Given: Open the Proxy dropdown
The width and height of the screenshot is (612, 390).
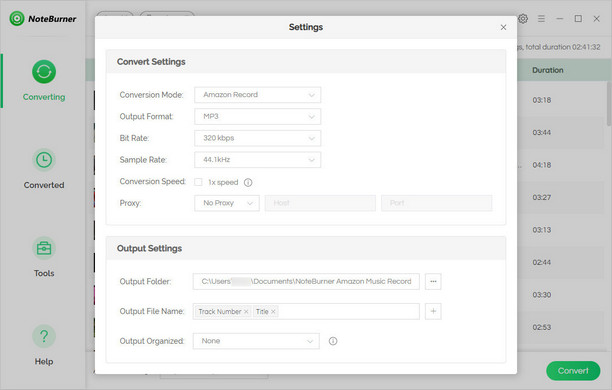Looking at the screenshot, I should 227,203.
